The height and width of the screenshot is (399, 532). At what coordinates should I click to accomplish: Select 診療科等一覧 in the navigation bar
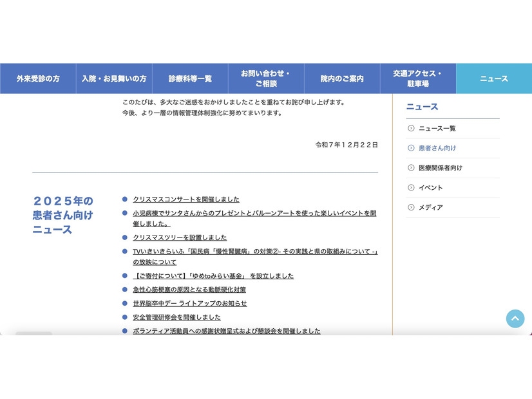click(190, 79)
